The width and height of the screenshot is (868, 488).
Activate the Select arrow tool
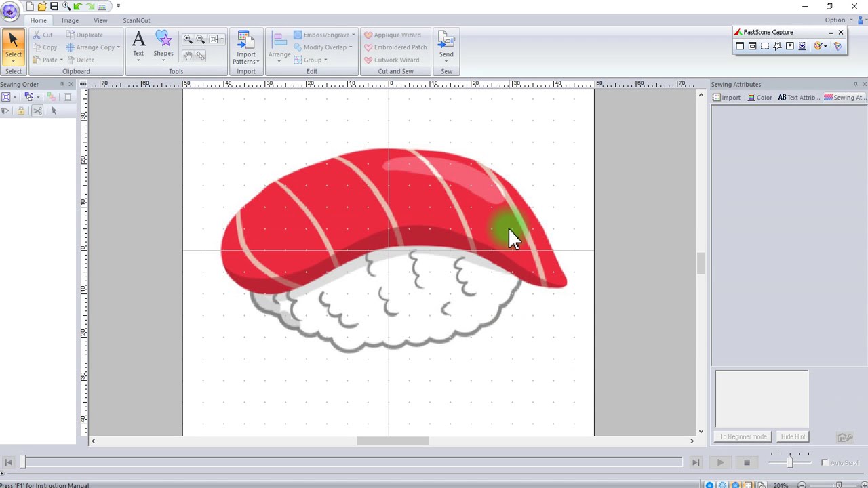pyautogui.click(x=13, y=41)
